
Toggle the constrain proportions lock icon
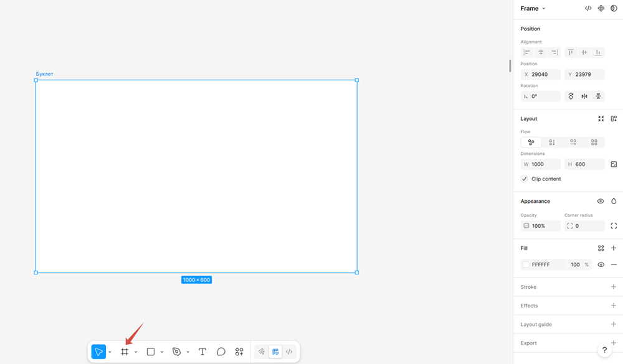(x=614, y=164)
